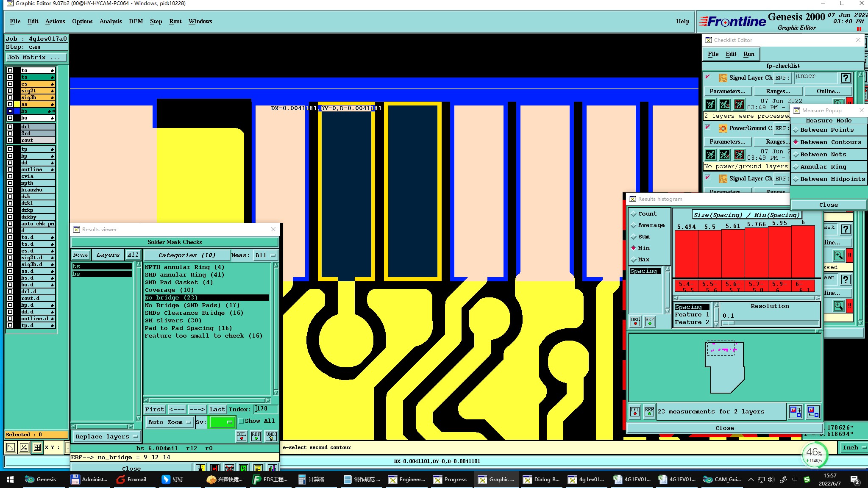Click REF icon in Results viewer

click(x=256, y=436)
